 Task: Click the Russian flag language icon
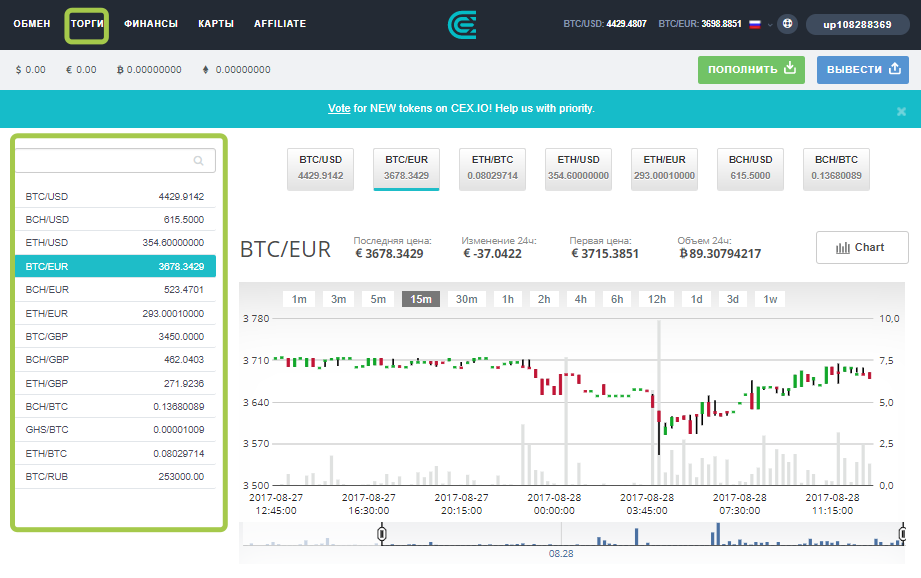click(x=755, y=24)
